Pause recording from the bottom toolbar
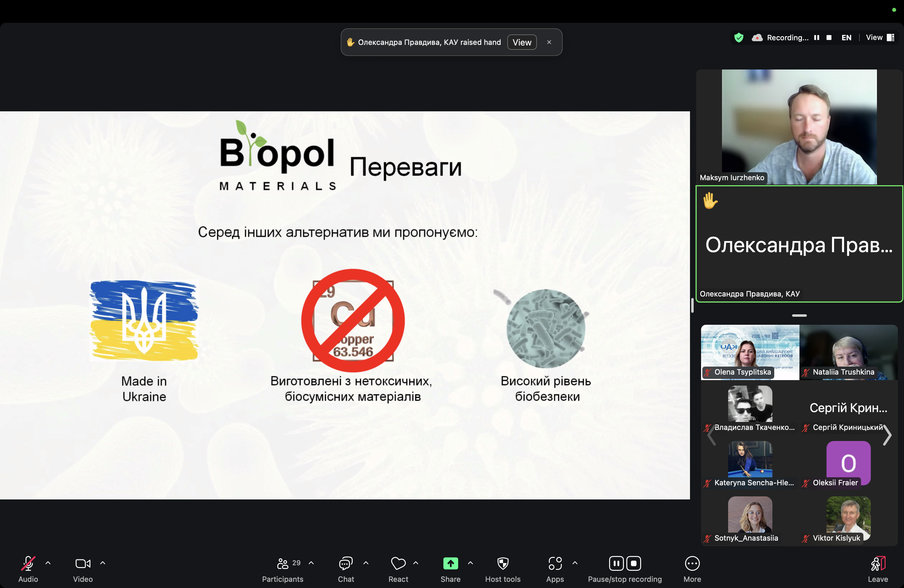This screenshot has width=904, height=588. pyautogui.click(x=616, y=563)
